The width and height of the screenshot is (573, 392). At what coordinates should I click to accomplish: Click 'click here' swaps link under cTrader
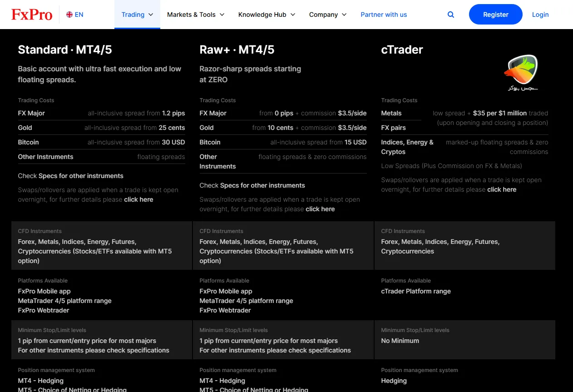(502, 189)
